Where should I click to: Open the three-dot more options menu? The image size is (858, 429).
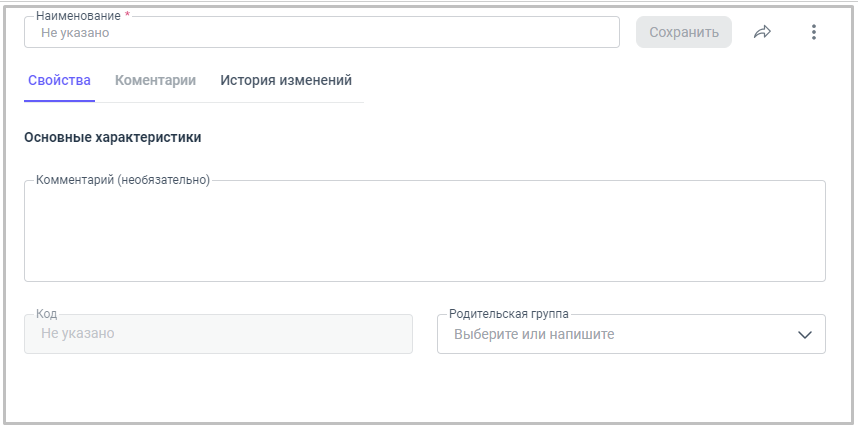(813, 32)
